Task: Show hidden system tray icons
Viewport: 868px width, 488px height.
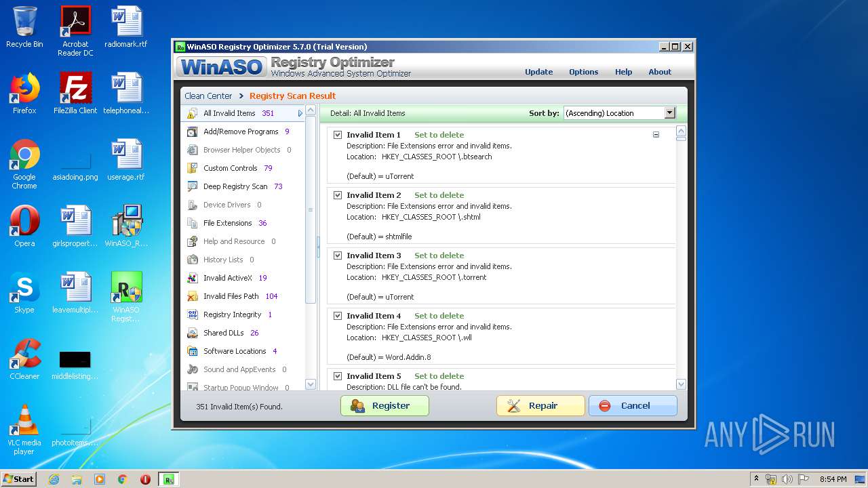Action: point(756,479)
